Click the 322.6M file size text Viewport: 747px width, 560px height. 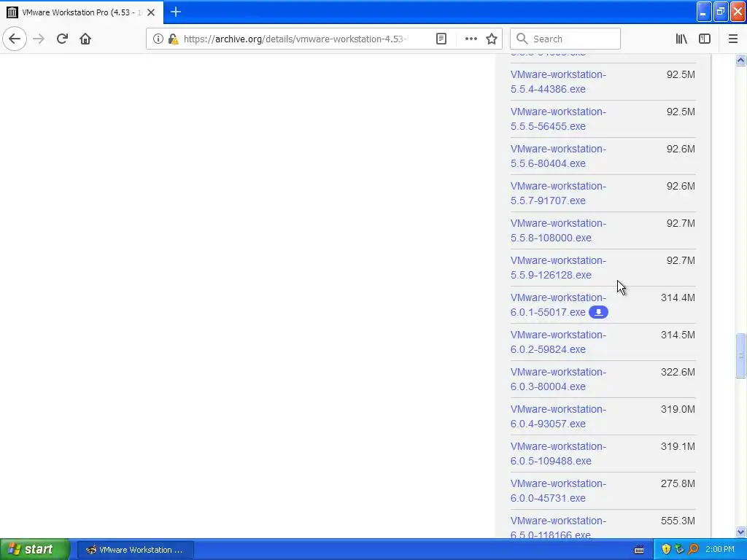pyautogui.click(x=678, y=372)
